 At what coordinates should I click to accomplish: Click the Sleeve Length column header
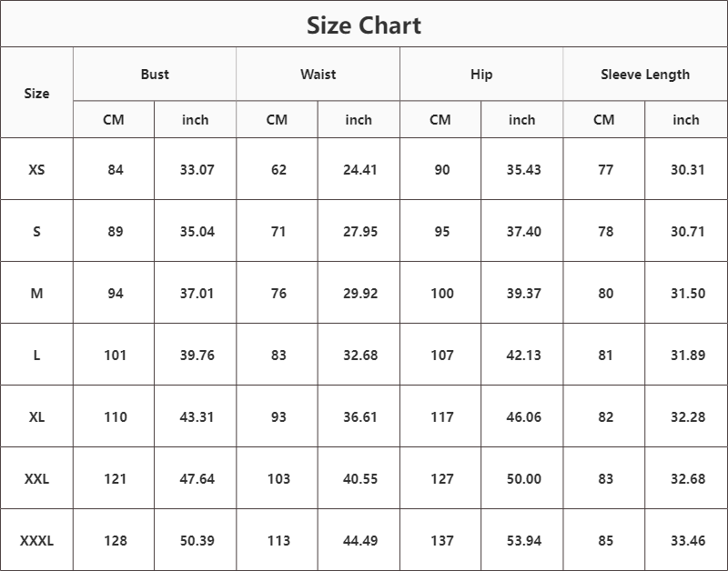[645, 75]
